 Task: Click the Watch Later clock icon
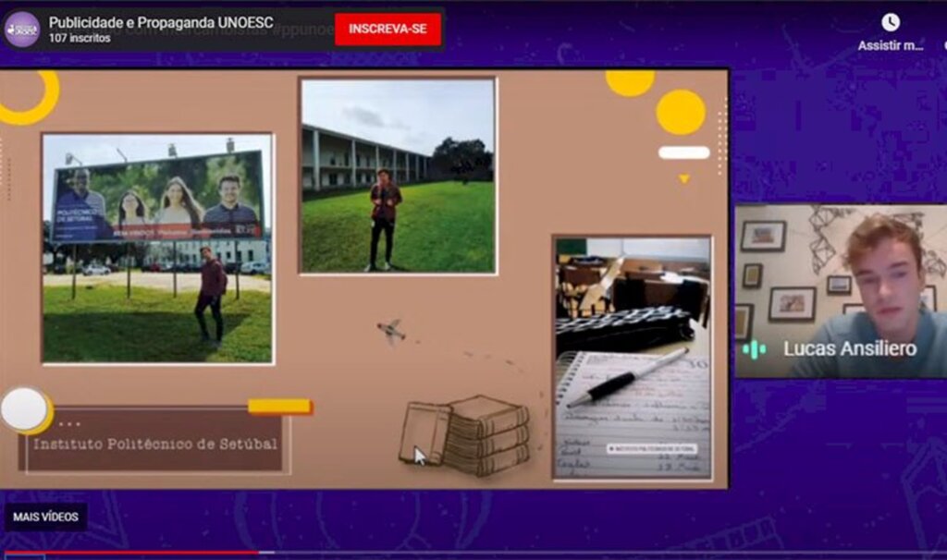[x=890, y=22]
